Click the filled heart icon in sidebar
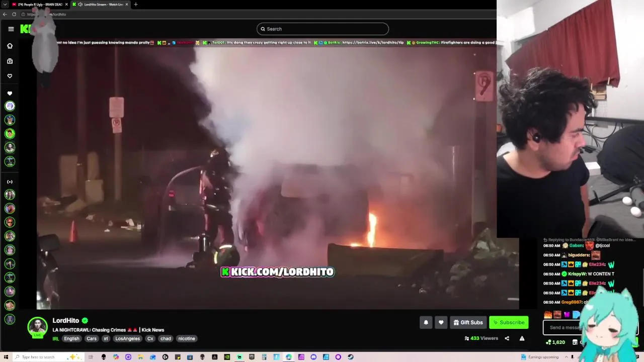The height and width of the screenshot is (362, 644). (x=10, y=94)
